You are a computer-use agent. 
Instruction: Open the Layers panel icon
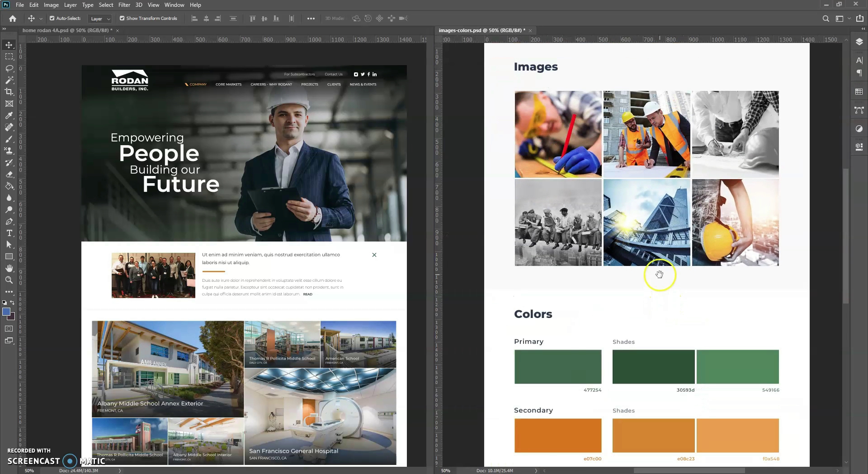click(859, 42)
